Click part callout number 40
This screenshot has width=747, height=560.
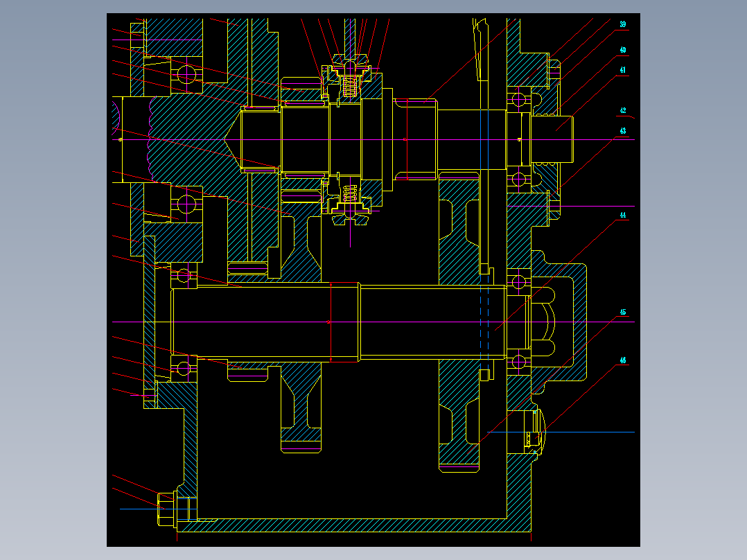click(x=623, y=50)
